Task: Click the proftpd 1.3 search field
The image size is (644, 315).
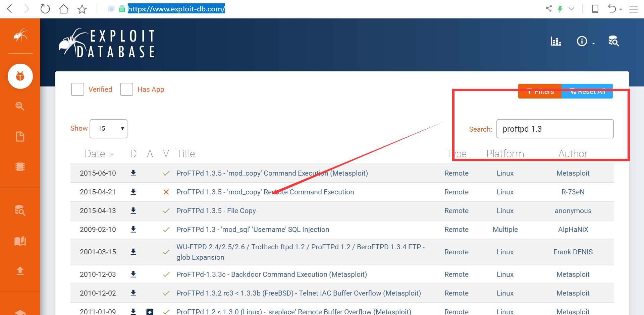Action: click(555, 129)
